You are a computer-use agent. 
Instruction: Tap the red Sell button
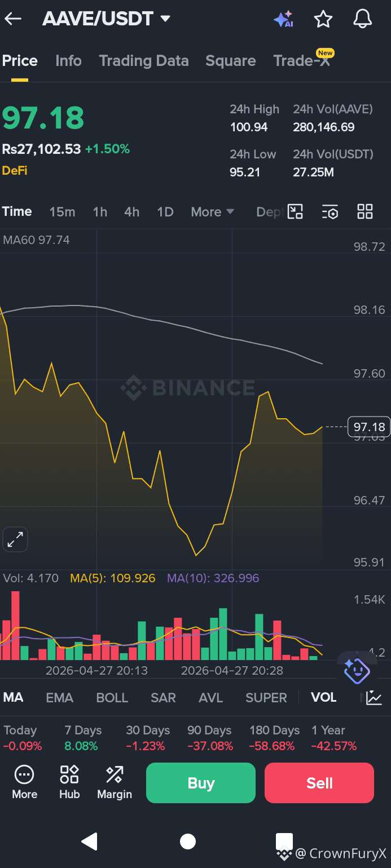[319, 783]
